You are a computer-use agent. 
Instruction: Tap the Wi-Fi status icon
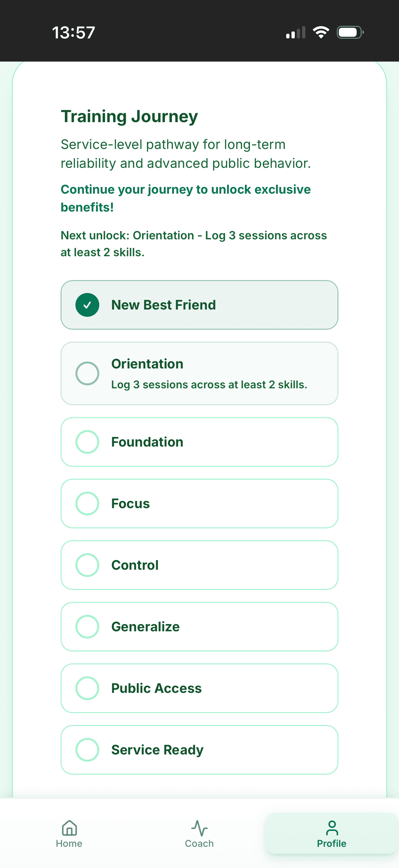tap(321, 32)
